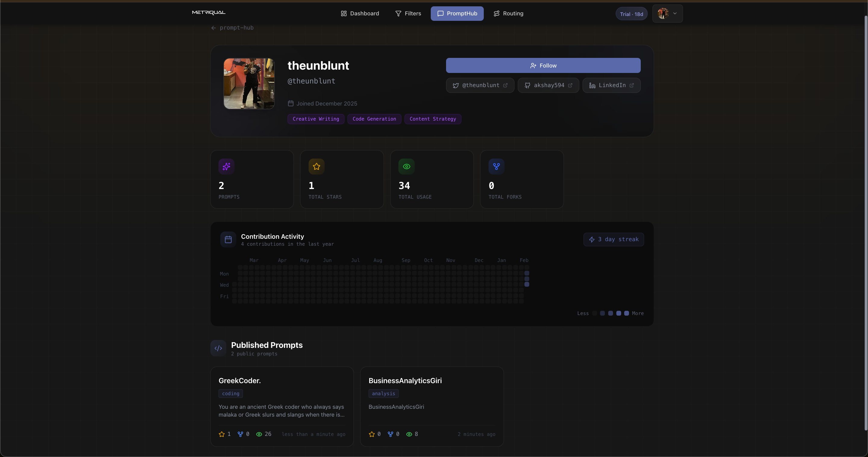868x457 pixels.
Task: Click the sparkle Prompts stat icon
Action: pos(226,166)
